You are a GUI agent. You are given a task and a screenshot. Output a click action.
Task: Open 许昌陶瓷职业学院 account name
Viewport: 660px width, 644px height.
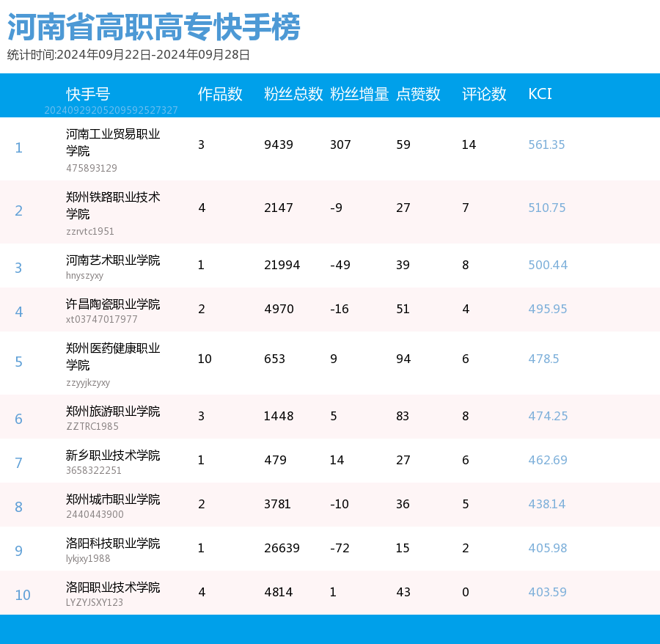(x=113, y=304)
